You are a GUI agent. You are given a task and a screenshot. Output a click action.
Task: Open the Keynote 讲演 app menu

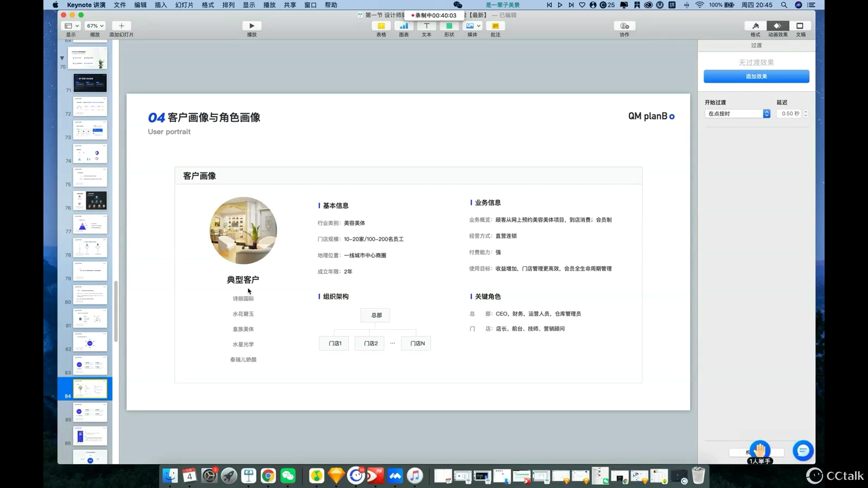tap(86, 5)
